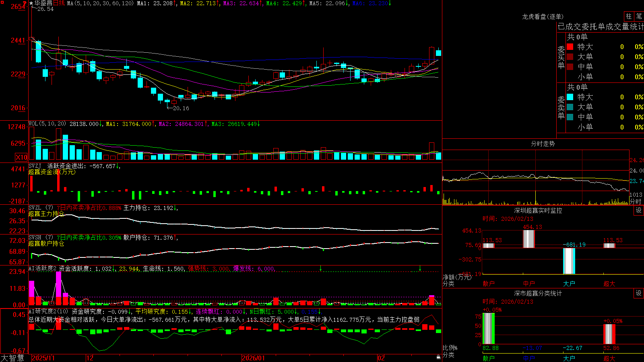Screen dimensions: 644x362
Task: Click the 日线 period label
Action: click(x=59, y=3)
